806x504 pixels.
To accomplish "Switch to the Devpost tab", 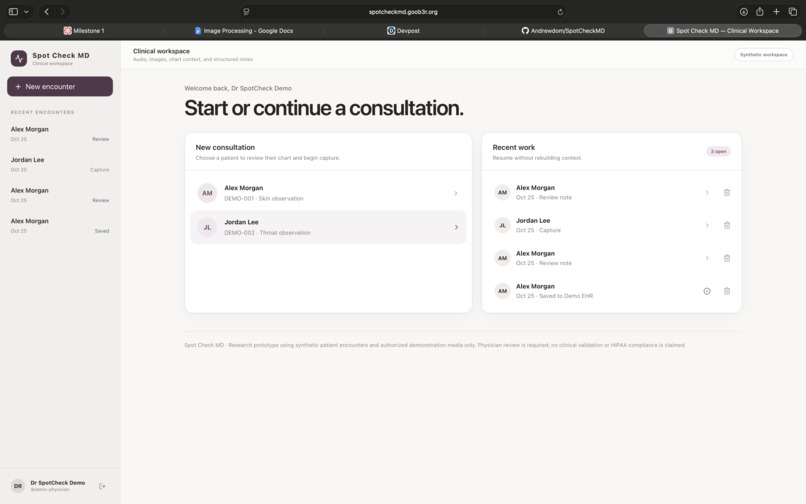I will tap(404, 31).
